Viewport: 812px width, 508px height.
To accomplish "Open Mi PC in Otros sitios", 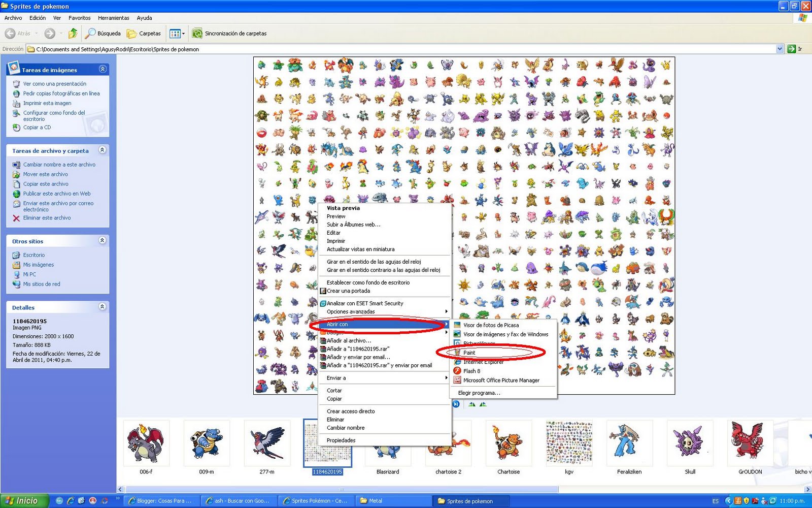I will point(29,274).
